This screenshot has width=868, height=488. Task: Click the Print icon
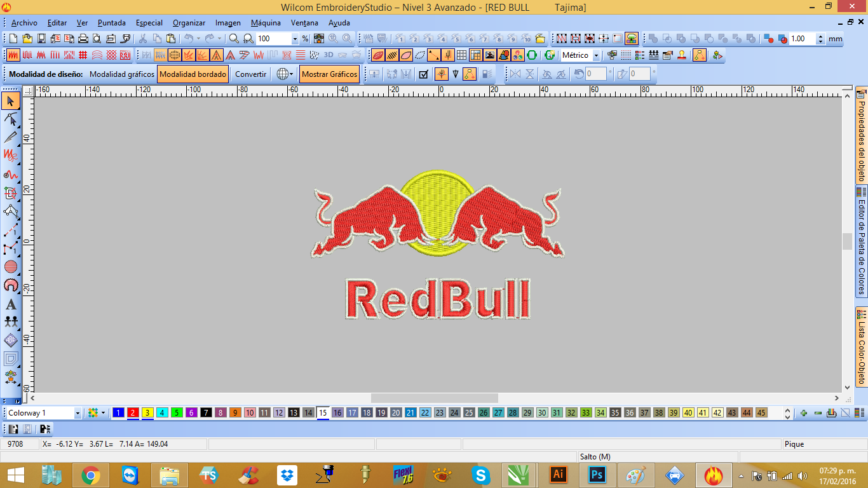(x=83, y=38)
